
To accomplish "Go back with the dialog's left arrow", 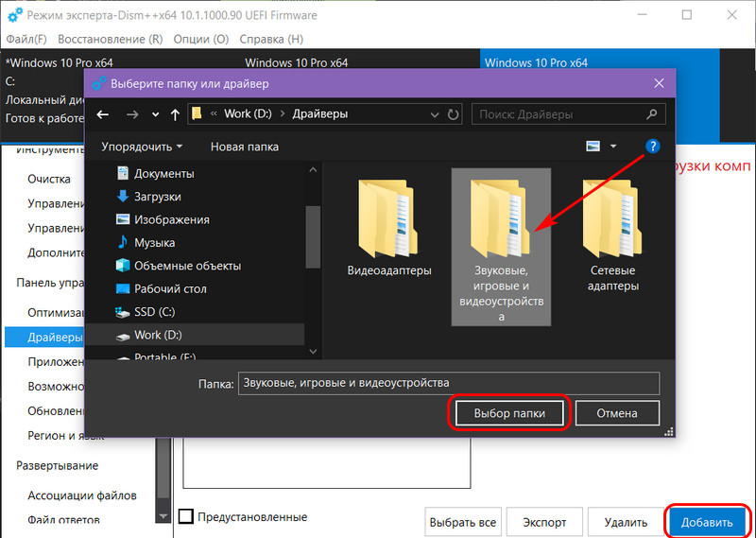I will coord(103,114).
